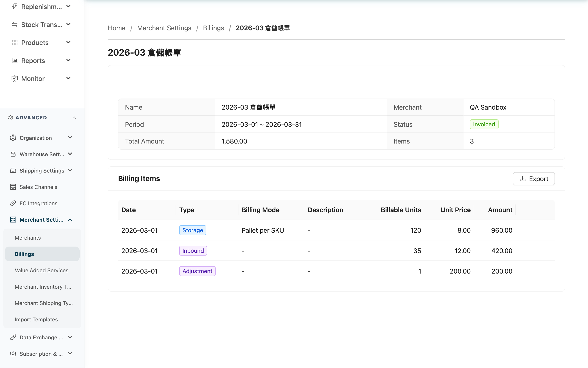Click the Adjustment type tag
This screenshot has height=368, width=588.
(197, 271)
